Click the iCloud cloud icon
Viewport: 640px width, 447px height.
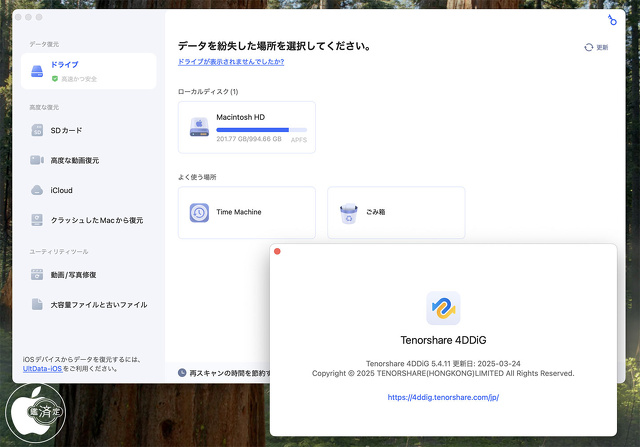point(37,190)
